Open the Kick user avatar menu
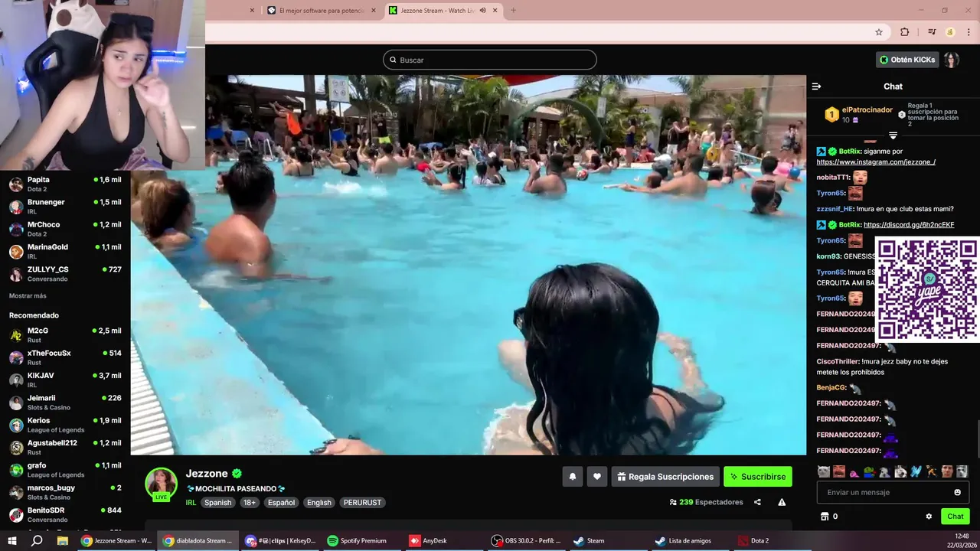 coord(951,60)
